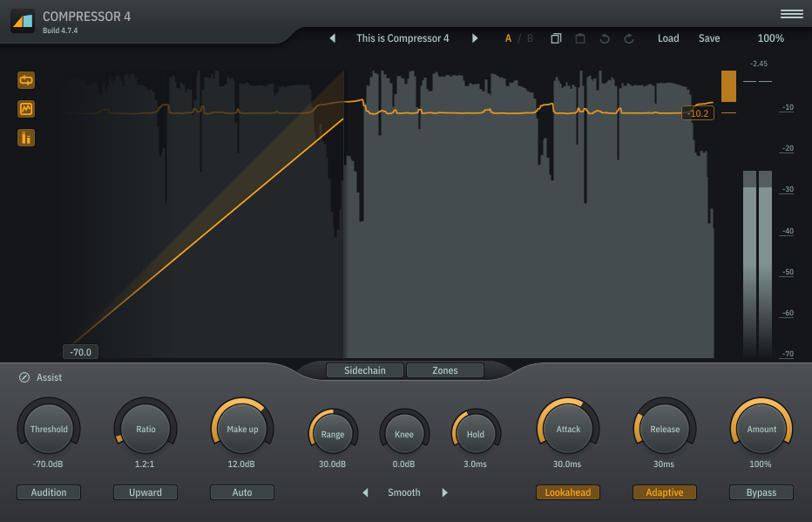
Task: Click the 30.0dB range value
Action: point(332,464)
